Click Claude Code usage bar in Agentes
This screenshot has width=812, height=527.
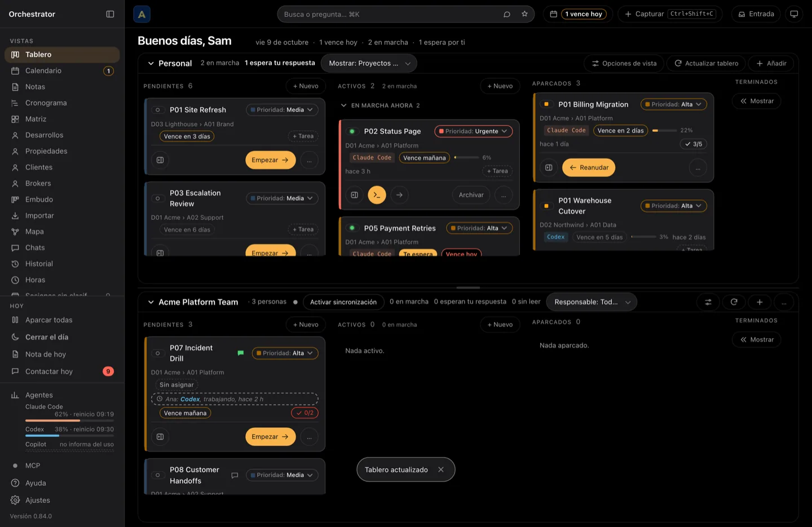(69, 420)
